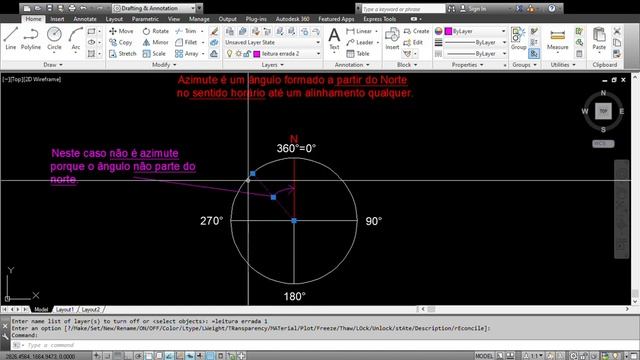Screen dimensions: 640x360
Task: Open the Express Tools tab
Action: [x=380, y=19]
